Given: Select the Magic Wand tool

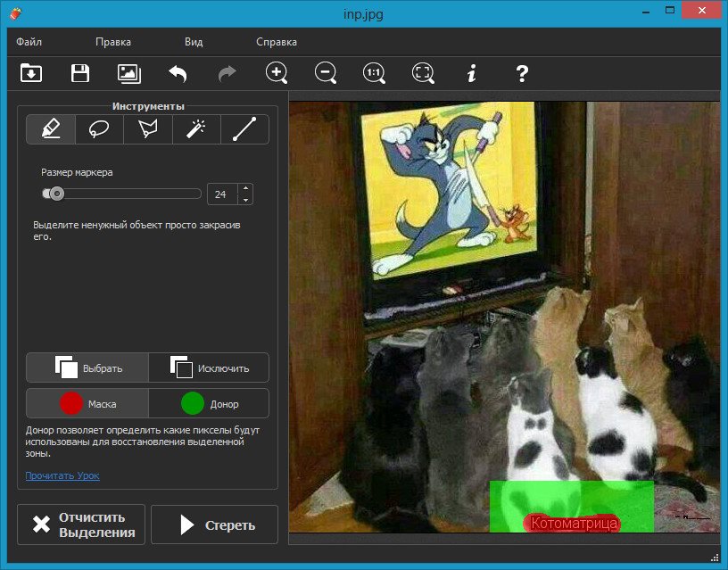Looking at the screenshot, I should click(x=196, y=129).
